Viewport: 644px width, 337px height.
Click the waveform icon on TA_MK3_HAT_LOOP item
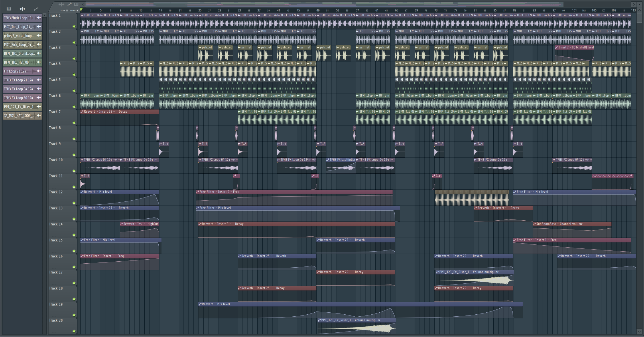pyautogui.click(x=39, y=115)
